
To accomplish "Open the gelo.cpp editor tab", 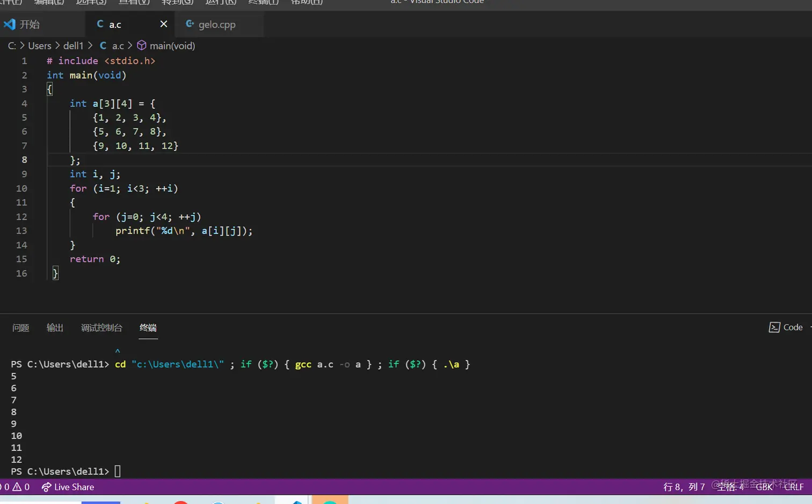I will tap(217, 24).
